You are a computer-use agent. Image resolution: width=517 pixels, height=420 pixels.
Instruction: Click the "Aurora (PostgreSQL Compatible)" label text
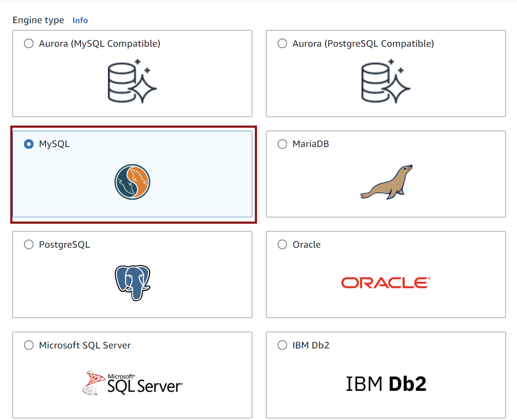coord(363,44)
